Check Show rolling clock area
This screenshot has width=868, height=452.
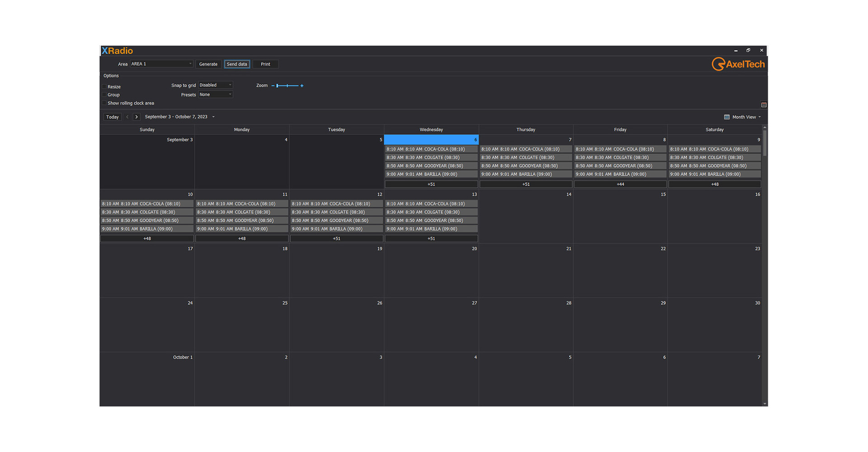pyautogui.click(x=104, y=103)
